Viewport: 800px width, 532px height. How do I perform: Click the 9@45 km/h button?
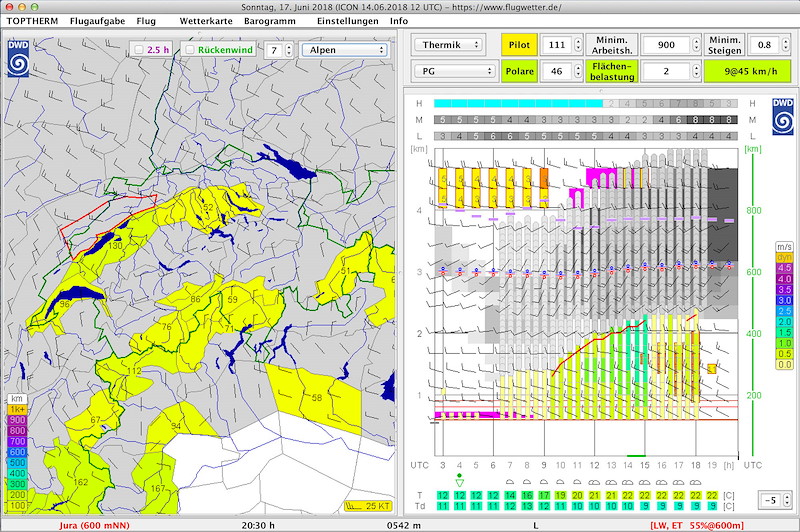(x=747, y=71)
